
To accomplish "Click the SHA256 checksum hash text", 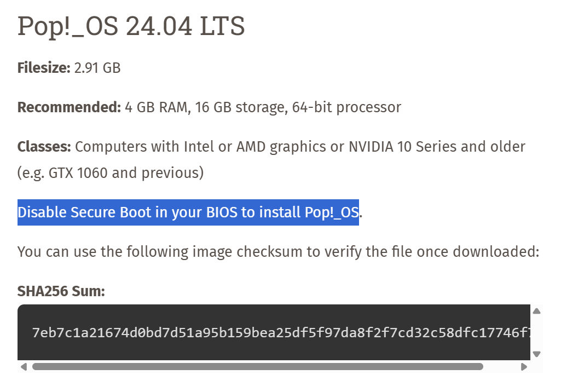I will [x=281, y=332].
